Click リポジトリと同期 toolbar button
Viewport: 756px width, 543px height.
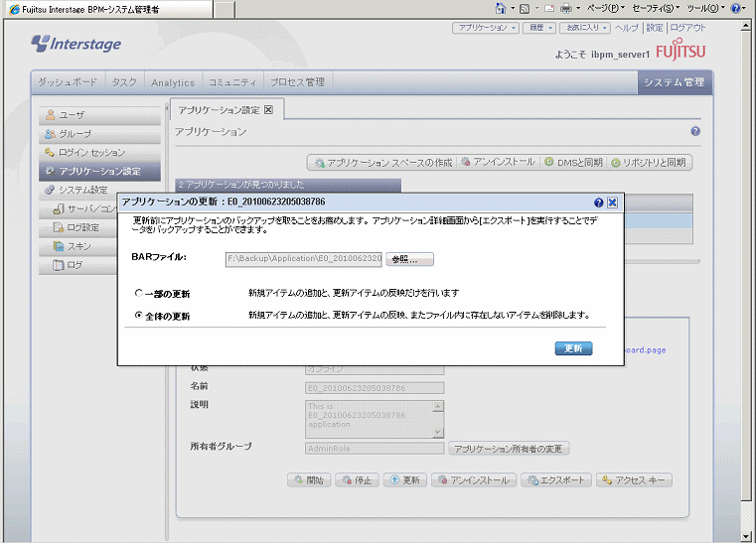coord(649,163)
